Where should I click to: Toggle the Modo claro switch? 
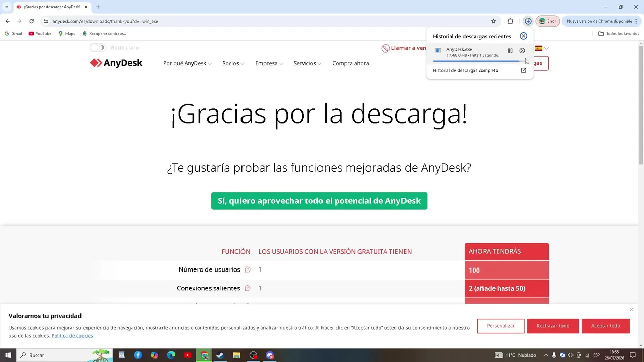98,48
